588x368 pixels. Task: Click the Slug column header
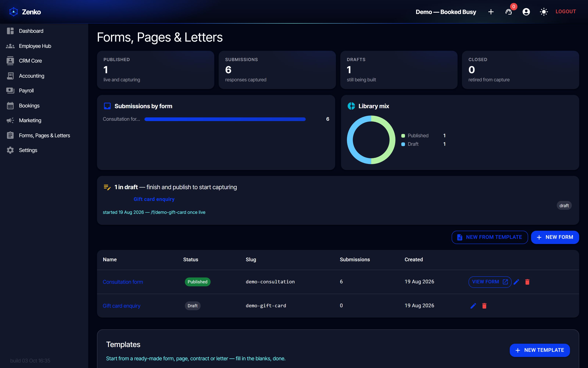point(251,259)
